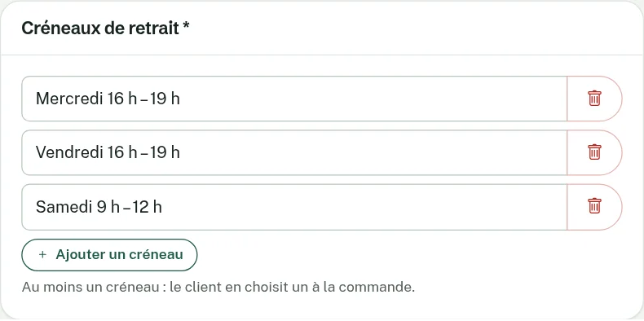Click into the Mercredi 16 h – 19 h field

pyautogui.click(x=294, y=99)
